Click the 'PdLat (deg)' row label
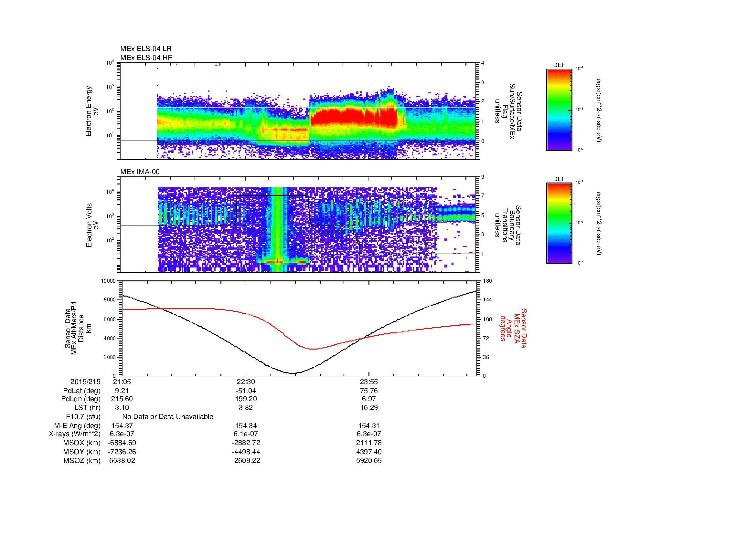The height and width of the screenshot is (534, 756). point(82,391)
